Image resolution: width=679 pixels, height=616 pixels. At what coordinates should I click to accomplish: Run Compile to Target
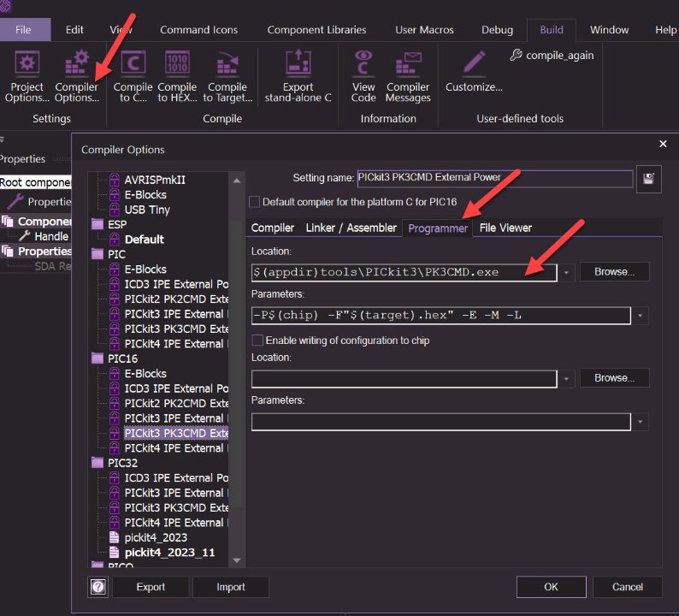227,77
